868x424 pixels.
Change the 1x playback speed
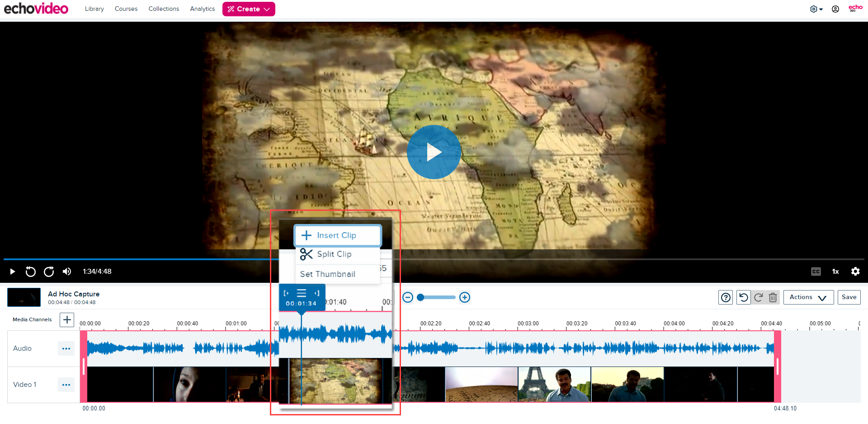(835, 272)
